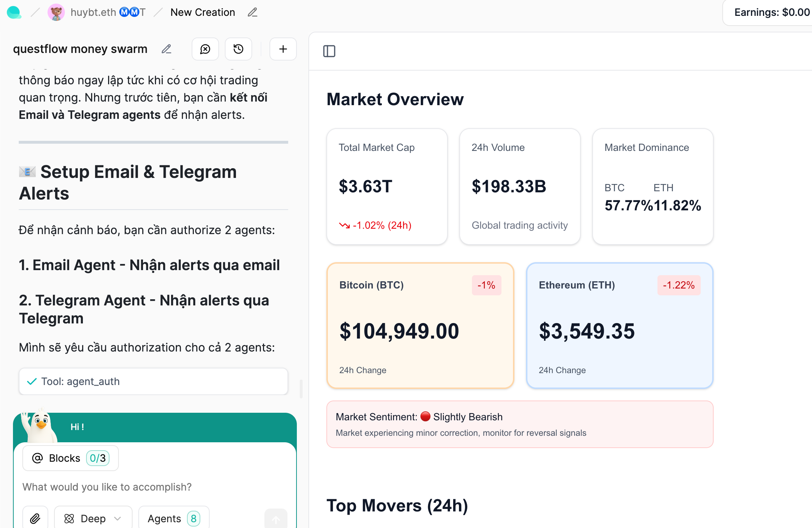
Task: Open the huybt.eth profile avatar
Action: pyautogui.click(x=56, y=12)
